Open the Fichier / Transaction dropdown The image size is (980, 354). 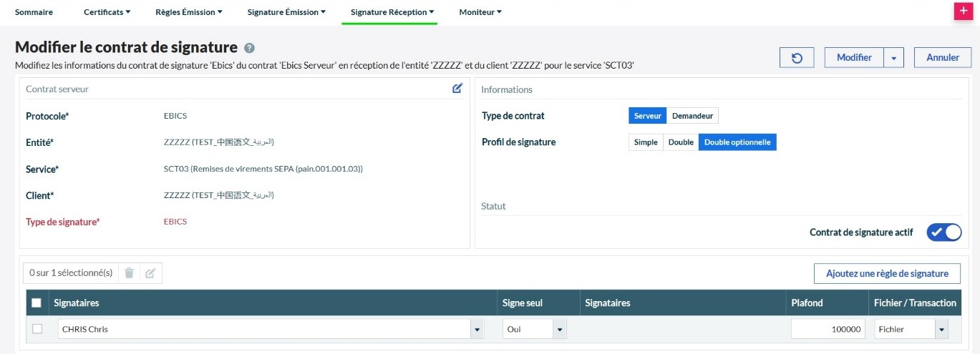(941, 330)
